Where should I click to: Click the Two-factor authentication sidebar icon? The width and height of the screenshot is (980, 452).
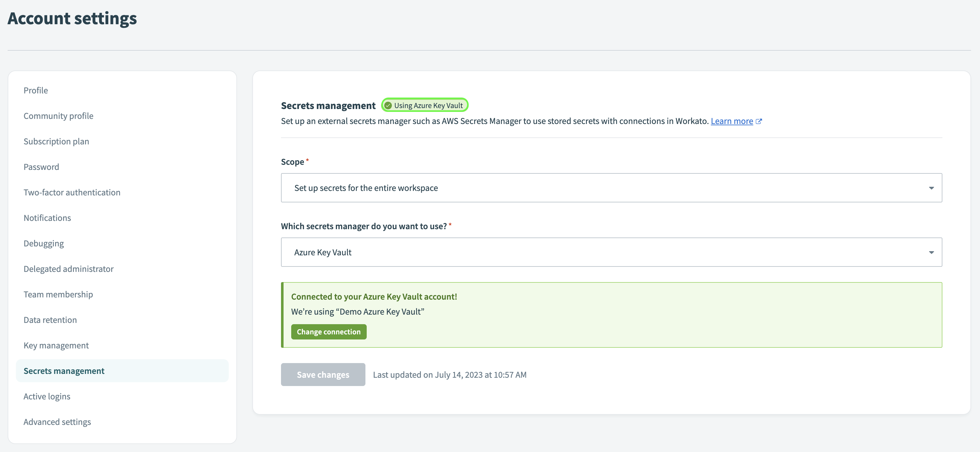[71, 192]
